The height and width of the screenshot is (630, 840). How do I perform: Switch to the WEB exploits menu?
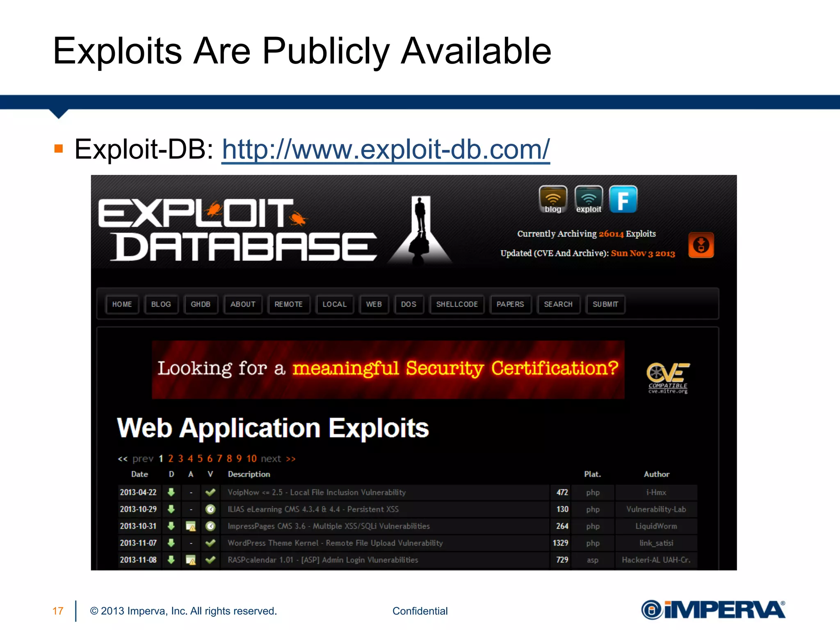point(374,304)
